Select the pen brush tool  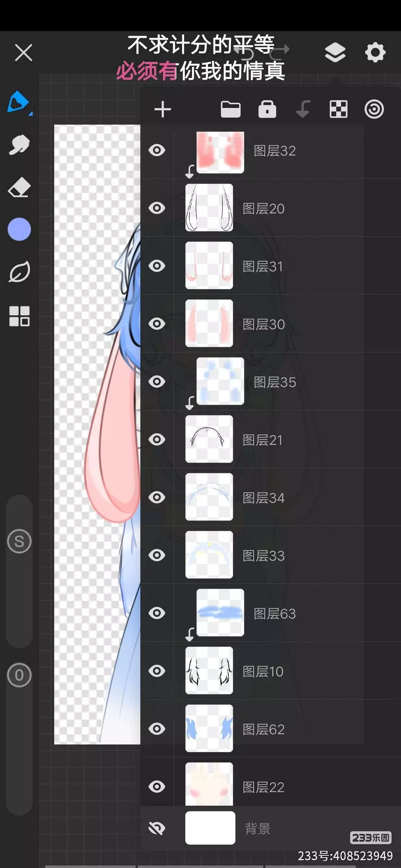pyautogui.click(x=19, y=102)
